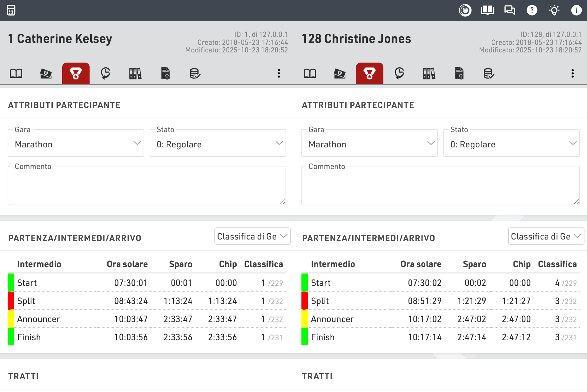
Task: Open the three-dot menu for Christine Jones
Action: pos(572,74)
